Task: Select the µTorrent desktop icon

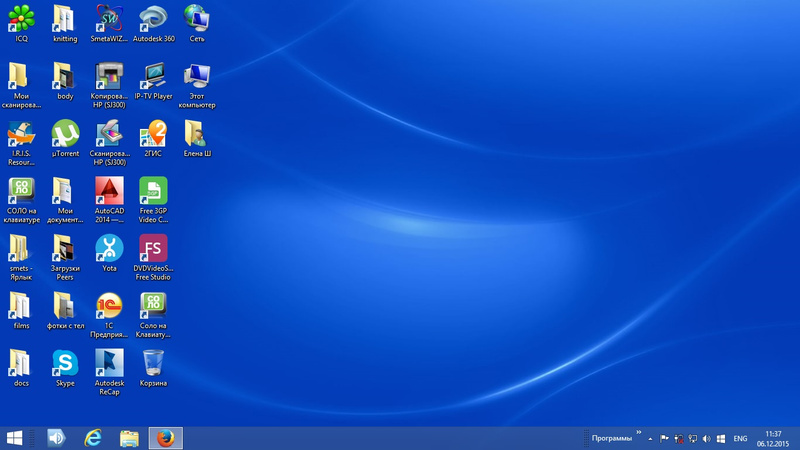Action: click(x=65, y=133)
